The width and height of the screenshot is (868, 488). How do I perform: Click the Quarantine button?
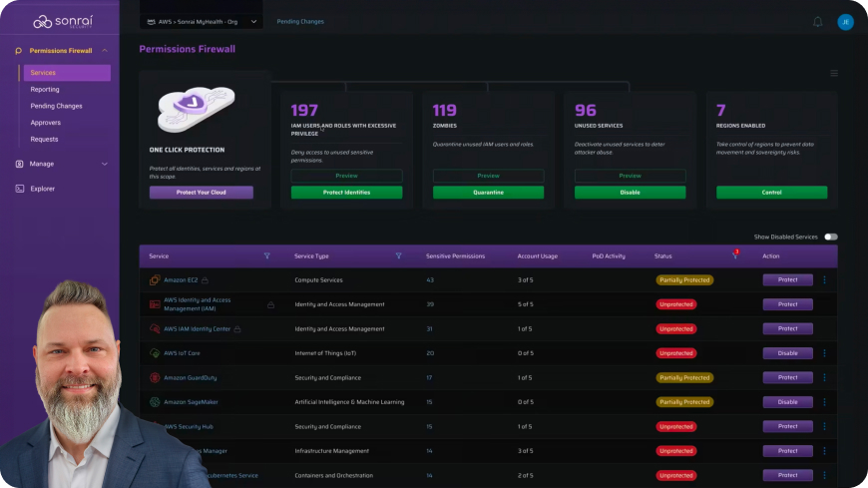pyautogui.click(x=488, y=193)
